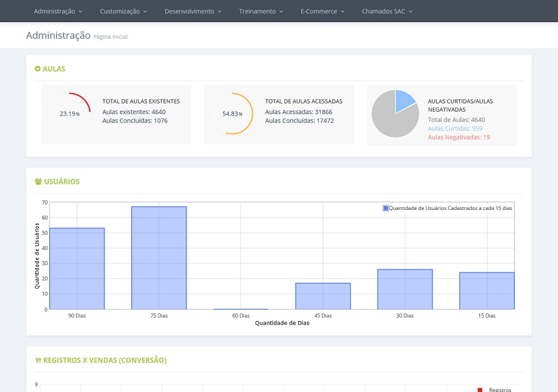The height and width of the screenshot is (392, 558).
Task: Click the 30 Dias bar in chart
Action: [405, 289]
